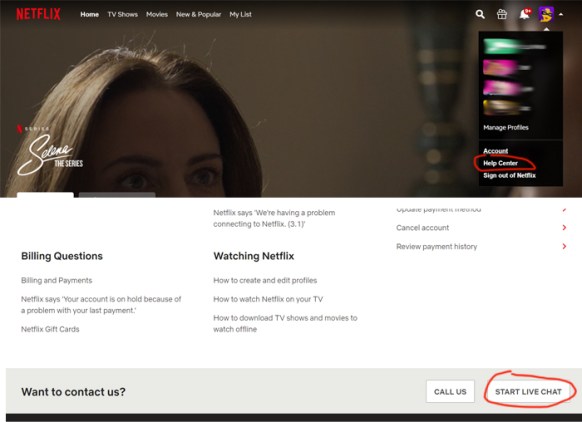Screen dimensions: 582x422
Task: Open Billing and Payments article
Action: click(x=56, y=280)
